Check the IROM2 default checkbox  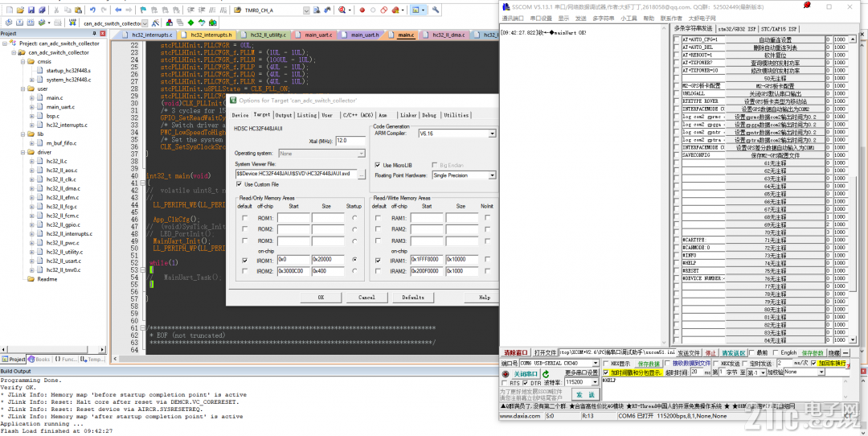tap(244, 270)
